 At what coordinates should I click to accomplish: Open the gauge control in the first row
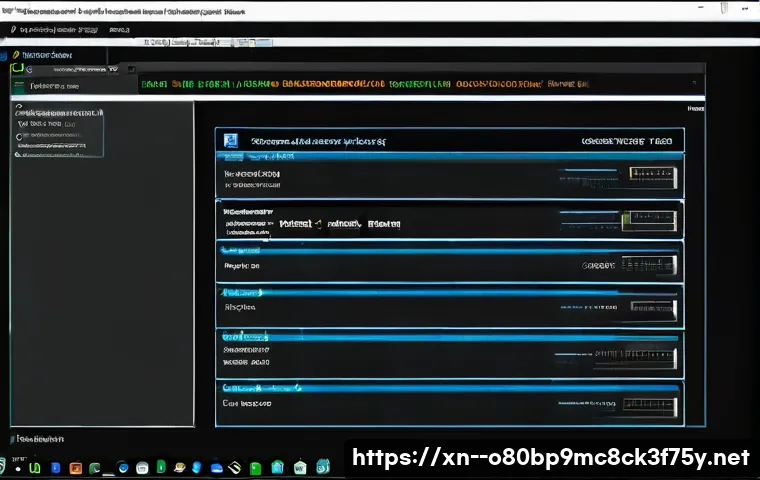click(653, 177)
